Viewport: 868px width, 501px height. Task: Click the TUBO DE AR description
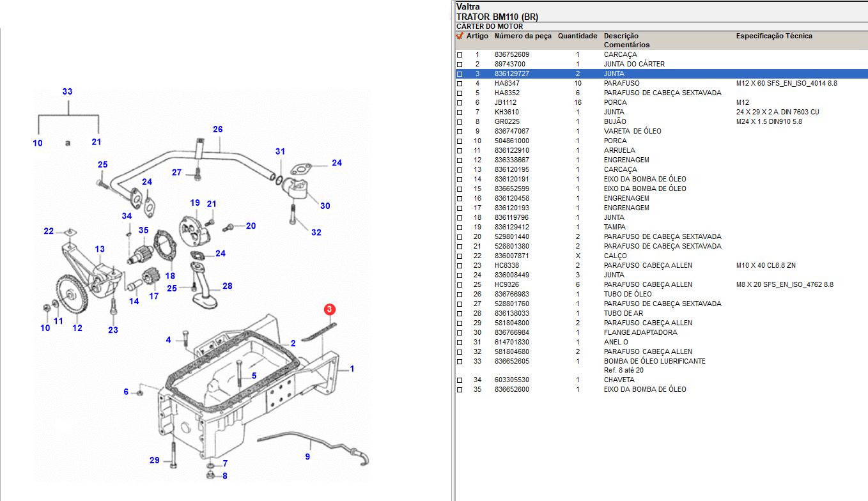623,314
